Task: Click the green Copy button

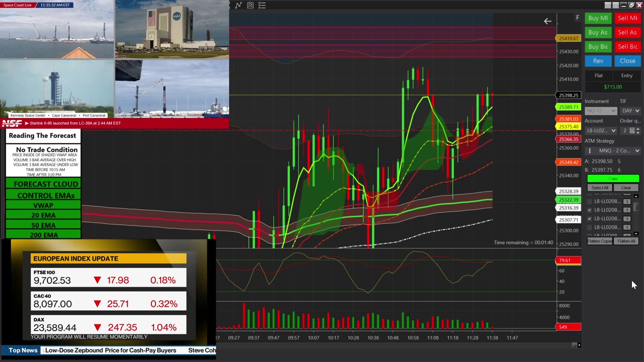Action: (613, 178)
